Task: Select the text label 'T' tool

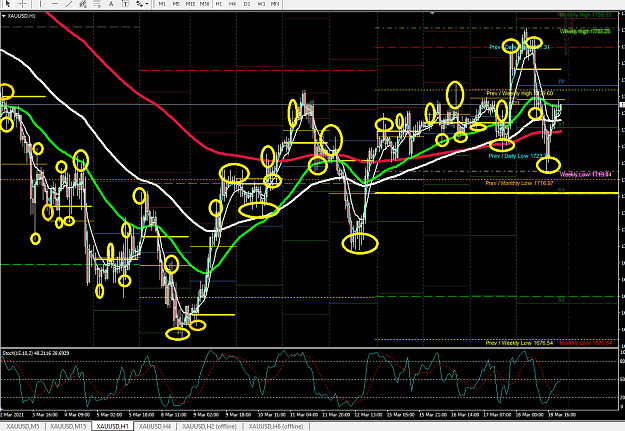Action: [x=125, y=4]
